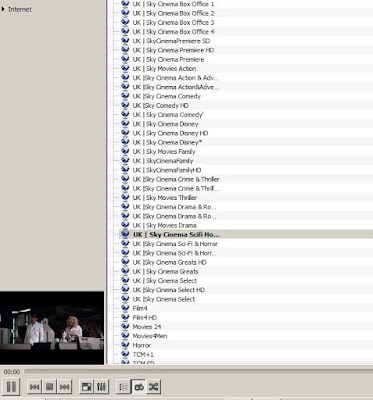Select 'UK | Sky Cinema Box Office 1' row
Image resolution: width=373 pixels, height=400 pixels.
click(x=173, y=4)
